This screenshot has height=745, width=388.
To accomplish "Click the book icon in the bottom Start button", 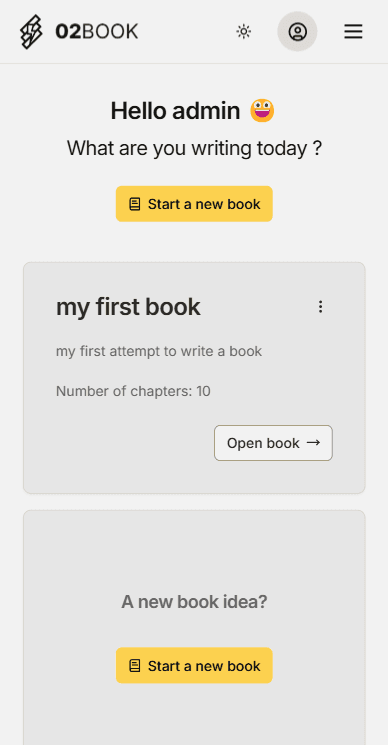I will coord(135,666).
